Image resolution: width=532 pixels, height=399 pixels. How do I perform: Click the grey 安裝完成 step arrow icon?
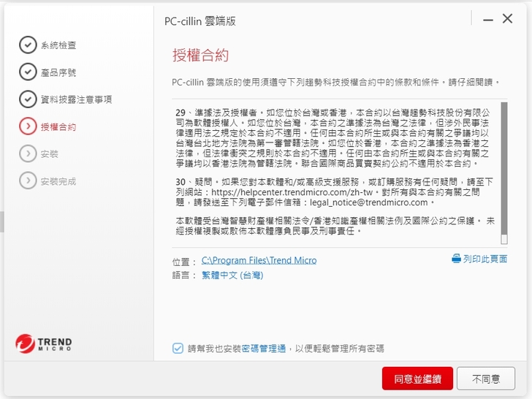tap(28, 180)
